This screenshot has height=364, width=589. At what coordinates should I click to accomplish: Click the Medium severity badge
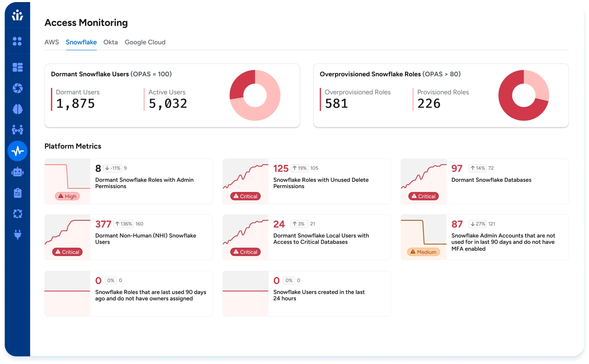pos(424,252)
